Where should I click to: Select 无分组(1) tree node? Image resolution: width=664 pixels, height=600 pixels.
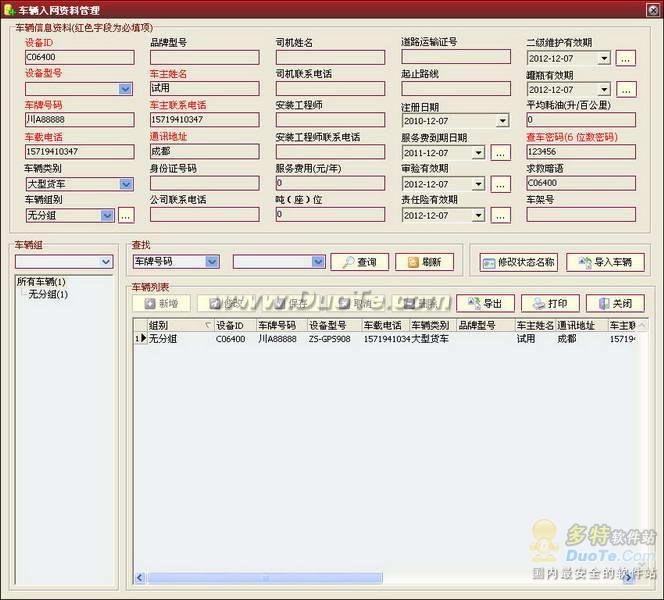coord(48,294)
